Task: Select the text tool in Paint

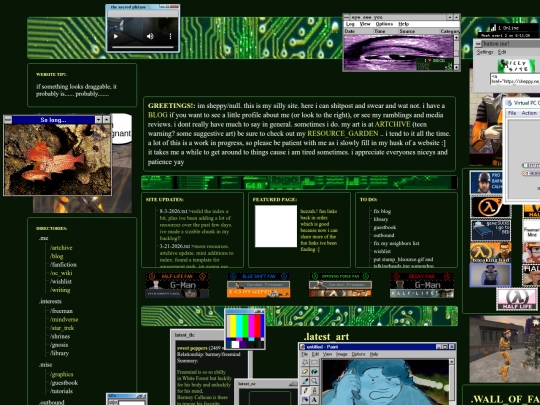Action: pyautogui.click(x=314, y=399)
